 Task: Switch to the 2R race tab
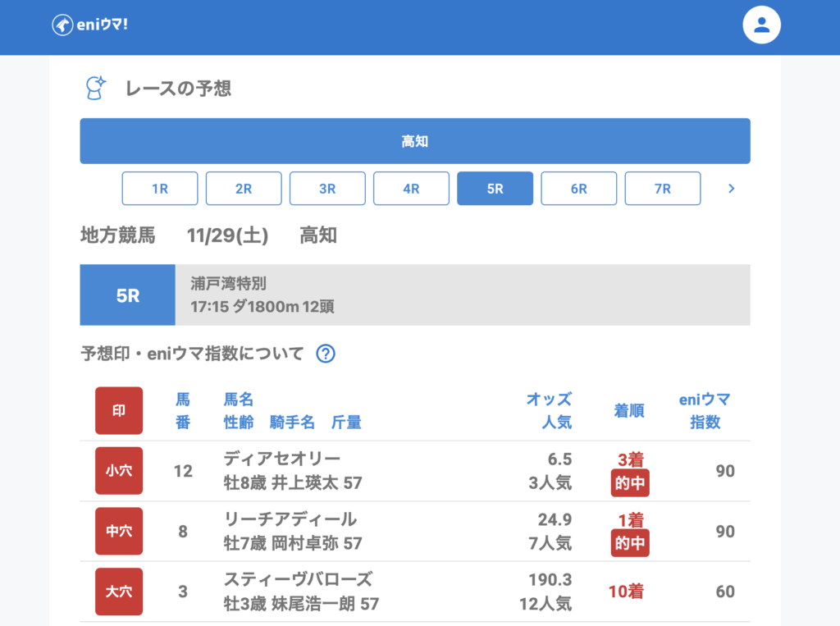point(244,189)
